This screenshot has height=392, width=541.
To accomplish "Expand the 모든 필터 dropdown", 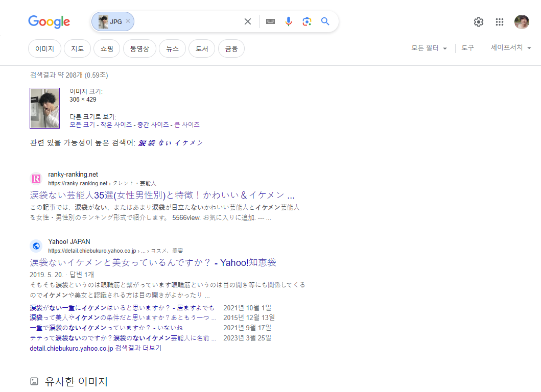I will tap(429, 48).
